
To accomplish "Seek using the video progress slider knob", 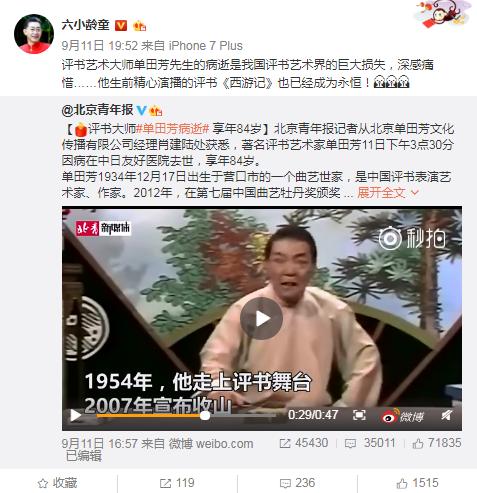I will [x=205, y=415].
